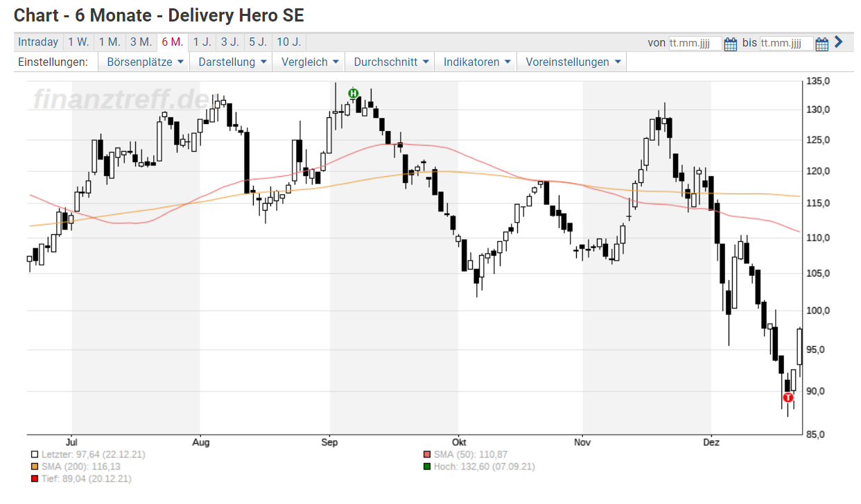Click the 'Chart - 6 Monate - Delivery Hero SE' heading
This screenshot has width=861, height=504.
tap(159, 15)
